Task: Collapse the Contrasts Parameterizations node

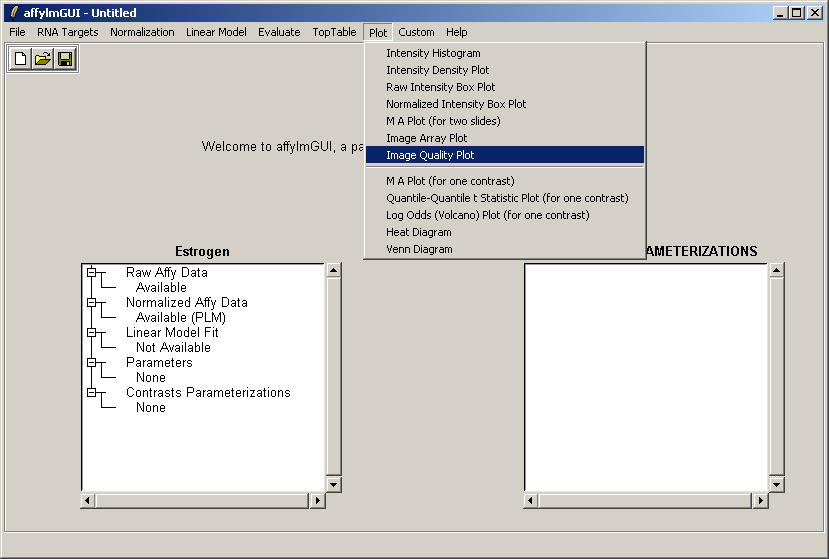Action: point(92,393)
